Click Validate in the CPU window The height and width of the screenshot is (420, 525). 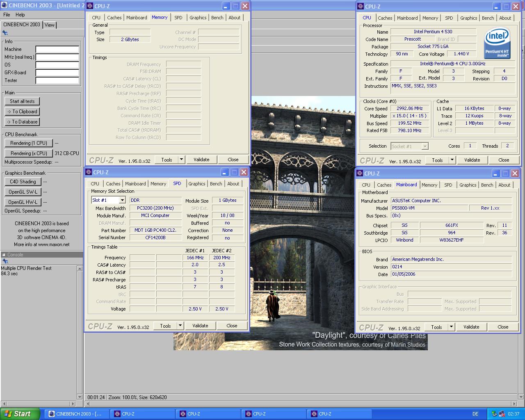[x=472, y=160]
